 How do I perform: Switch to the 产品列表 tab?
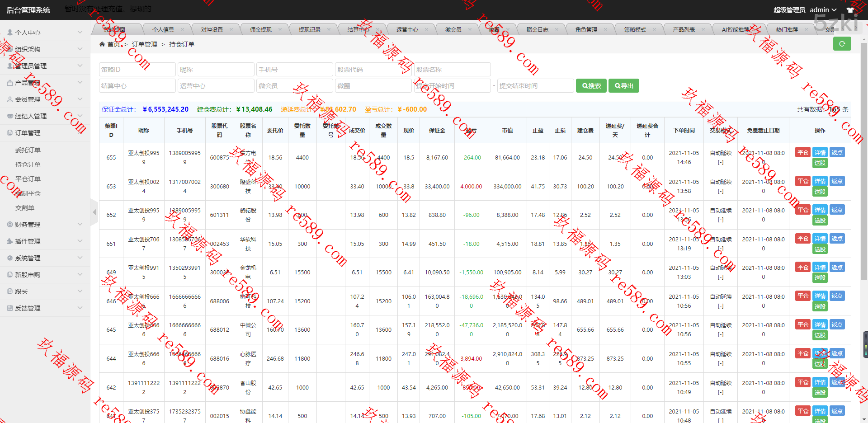coord(684,30)
